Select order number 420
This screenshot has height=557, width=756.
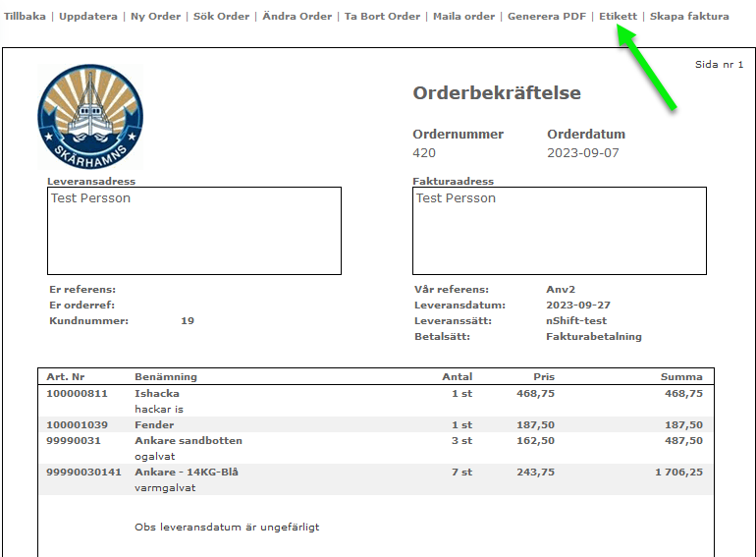tap(424, 153)
